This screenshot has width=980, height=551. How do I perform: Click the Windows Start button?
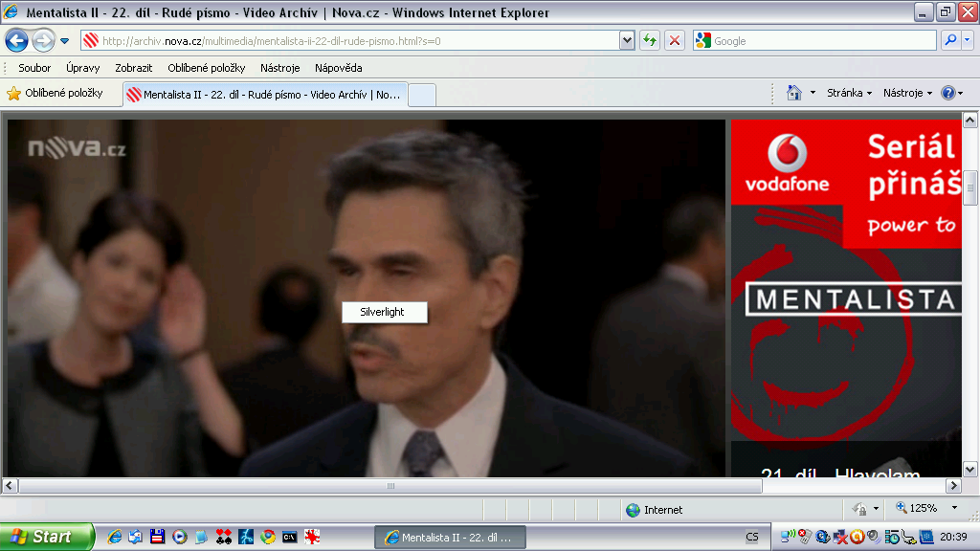[46, 537]
